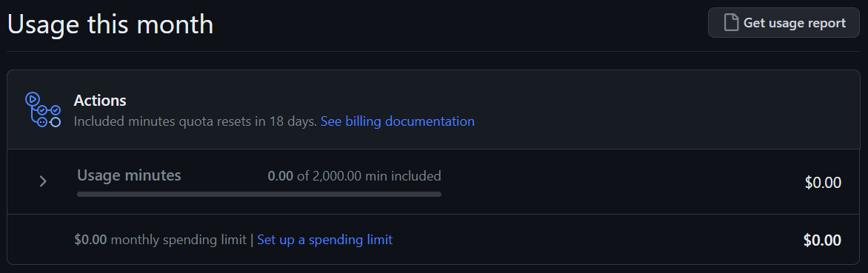868x273 pixels.
Task: Open Set up a spending limit link
Action: click(325, 240)
